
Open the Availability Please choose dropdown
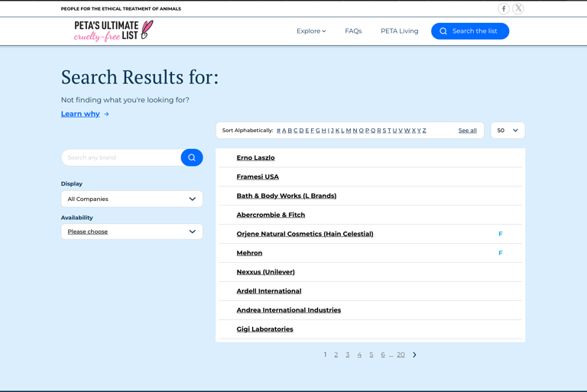131,232
